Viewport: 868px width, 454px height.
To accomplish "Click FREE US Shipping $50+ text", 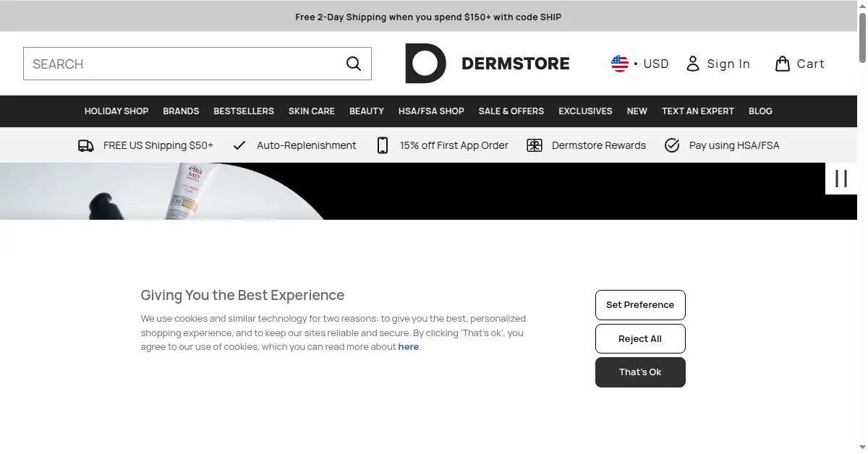I will (158, 145).
